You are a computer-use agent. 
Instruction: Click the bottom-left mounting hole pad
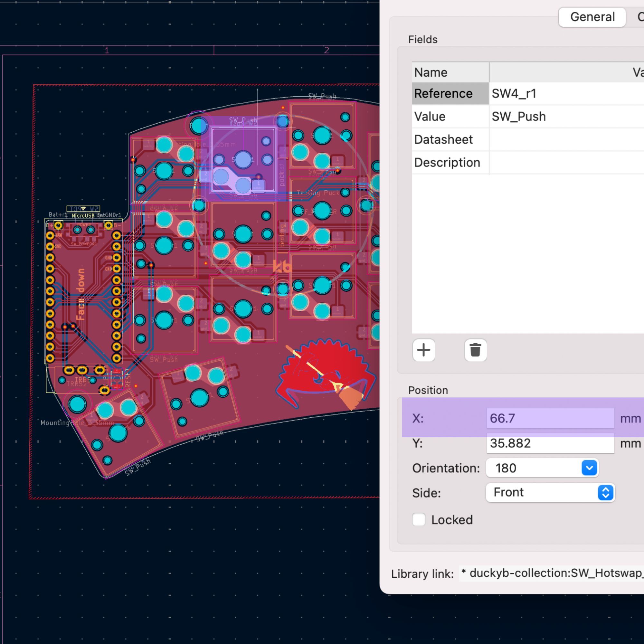(77, 404)
